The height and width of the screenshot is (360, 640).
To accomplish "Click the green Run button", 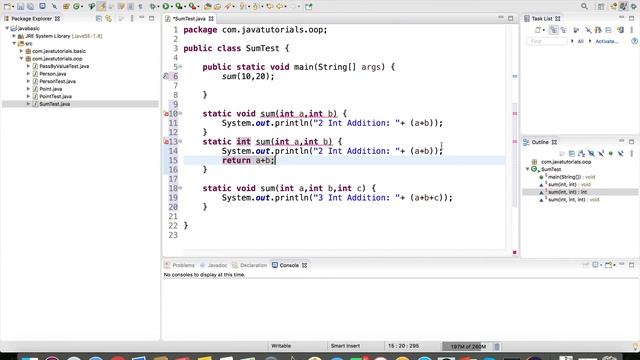I will pyautogui.click(x=166, y=6).
